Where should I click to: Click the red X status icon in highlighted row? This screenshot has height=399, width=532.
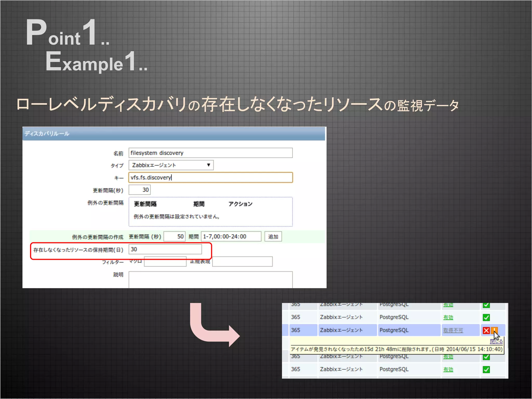pos(486,330)
